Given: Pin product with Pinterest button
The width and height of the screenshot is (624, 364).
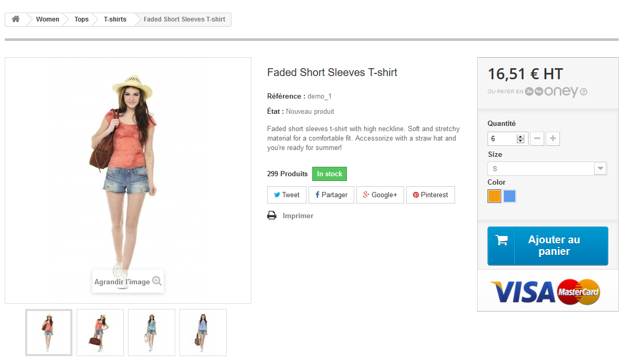Looking at the screenshot, I should pos(430,195).
